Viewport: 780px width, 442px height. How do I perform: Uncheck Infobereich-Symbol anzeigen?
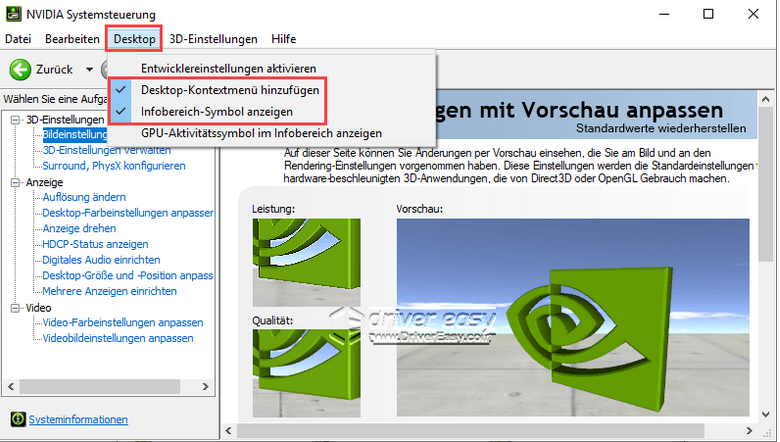(272, 112)
